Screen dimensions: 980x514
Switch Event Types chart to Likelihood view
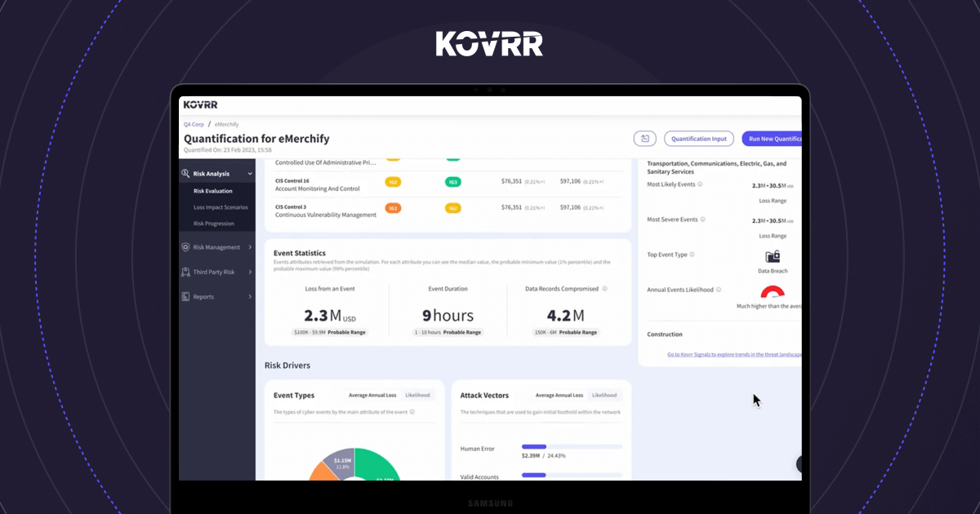pyautogui.click(x=418, y=395)
